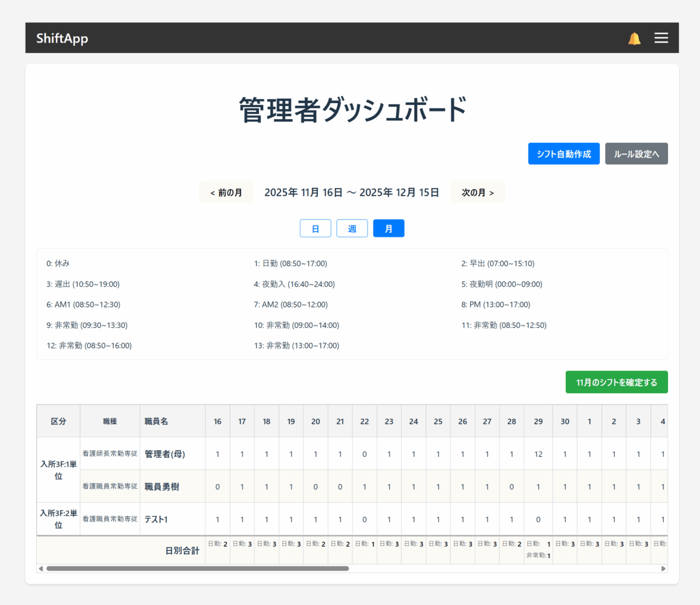Click the scrollbar right arrow
The image size is (700, 605).
(x=663, y=568)
